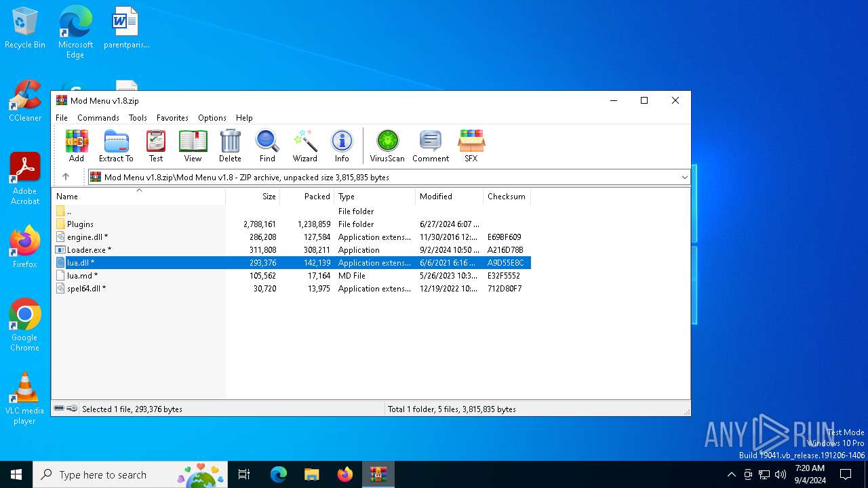868x488 pixels.
Task: Open the View toolbar icon
Action: (193, 146)
